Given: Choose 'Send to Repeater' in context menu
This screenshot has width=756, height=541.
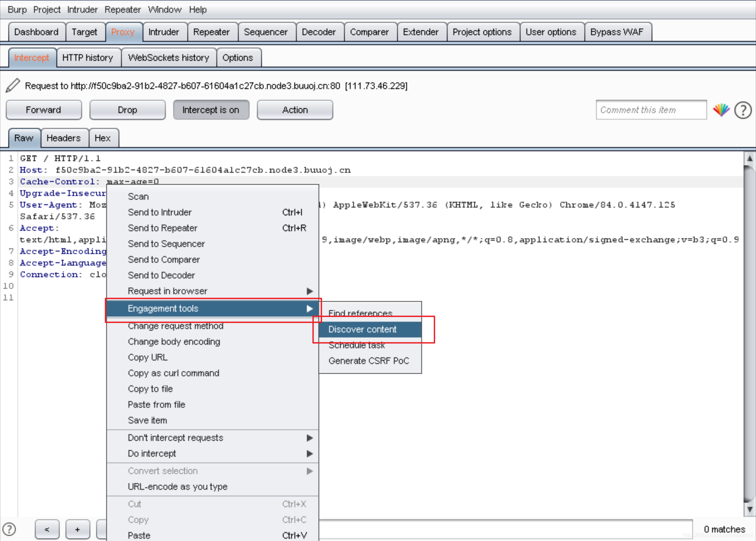Looking at the screenshot, I should [162, 228].
